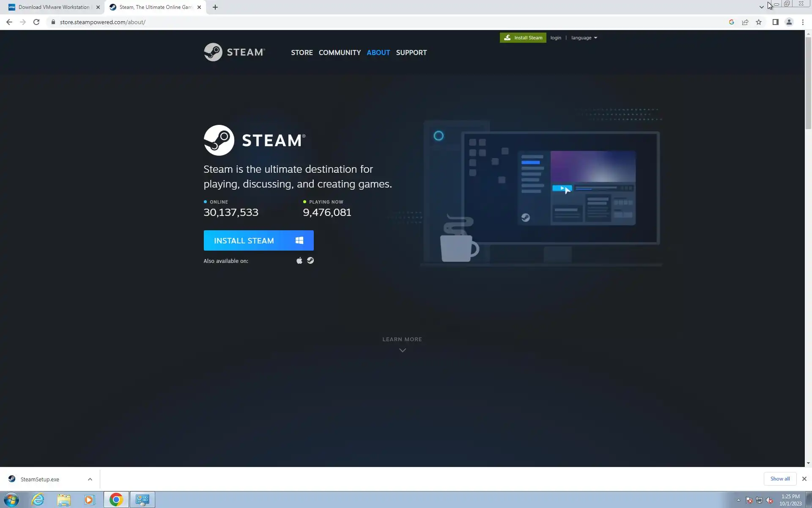812x508 pixels.
Task: Close the downloads bar
Action: [x=804, y=479]
